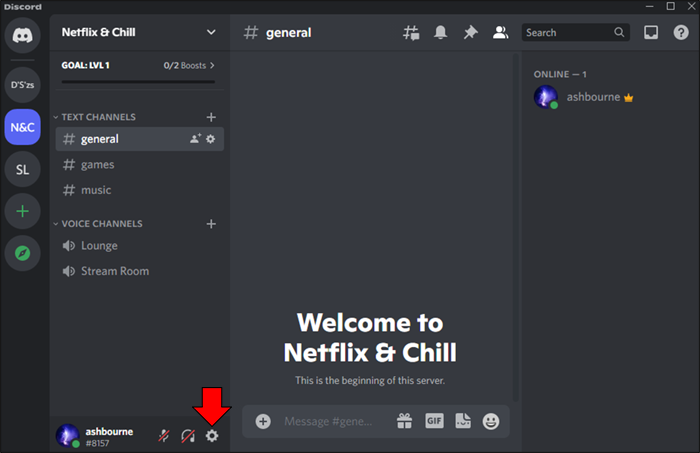Create invite for general channel

[195, 139]
